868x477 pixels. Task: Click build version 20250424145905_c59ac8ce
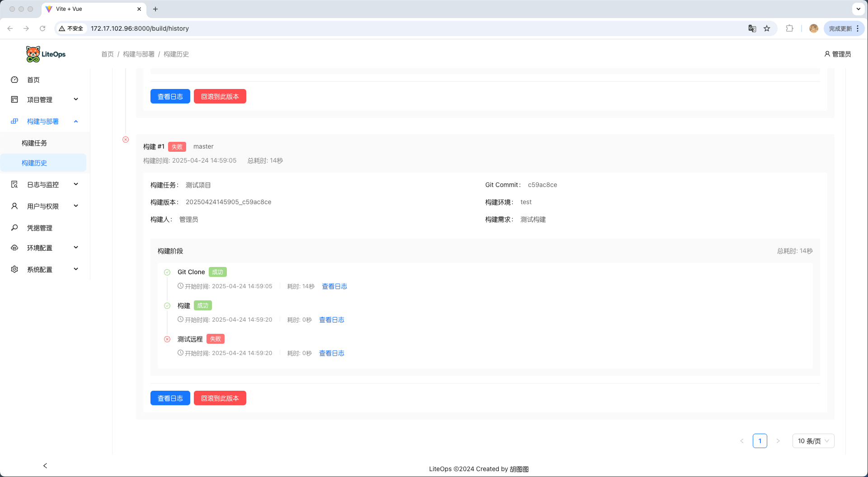pyautogui.click(x=229, y=202)
